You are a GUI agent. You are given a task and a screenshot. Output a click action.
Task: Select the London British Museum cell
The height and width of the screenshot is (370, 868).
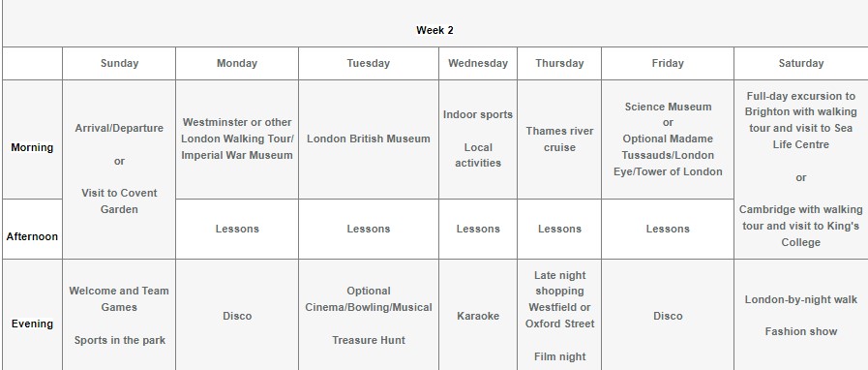(x=369, y=139)
